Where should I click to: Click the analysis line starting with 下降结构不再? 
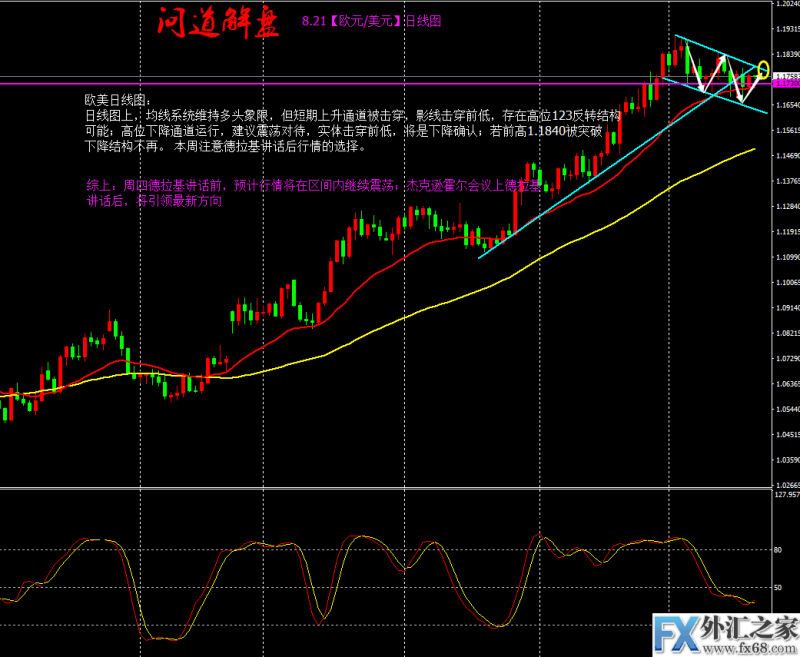(x=226, y=146)
